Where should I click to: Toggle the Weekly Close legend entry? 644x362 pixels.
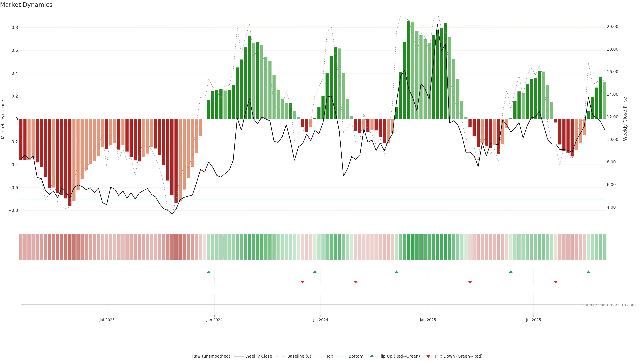(x=258, y=356)
